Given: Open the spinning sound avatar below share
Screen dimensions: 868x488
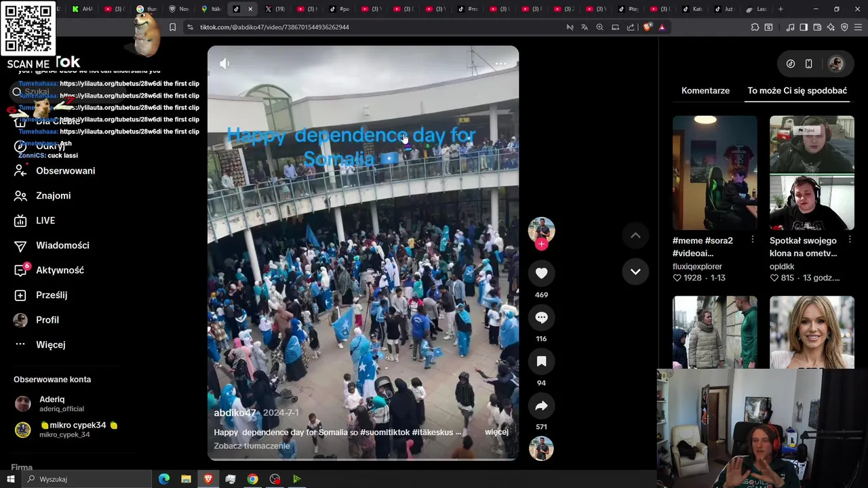Looking at the screenshot, I should tap(541, 449).
